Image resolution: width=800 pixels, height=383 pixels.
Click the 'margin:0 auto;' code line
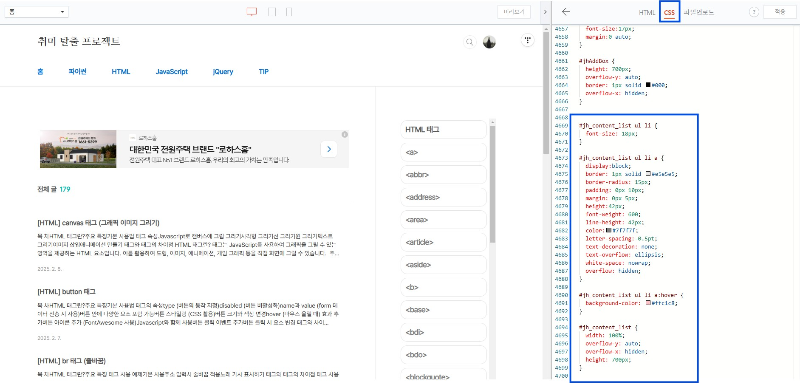[608, 37]
